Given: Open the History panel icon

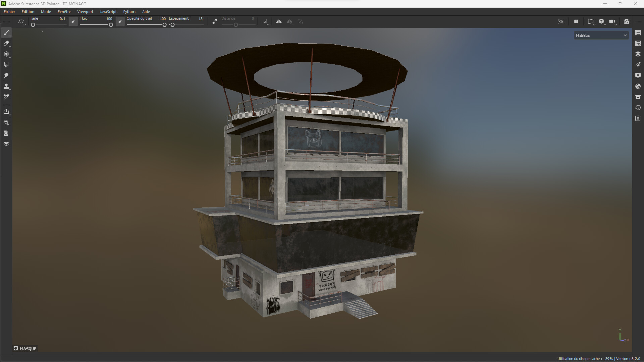Looking at the screenshot, I should [638, 108].
